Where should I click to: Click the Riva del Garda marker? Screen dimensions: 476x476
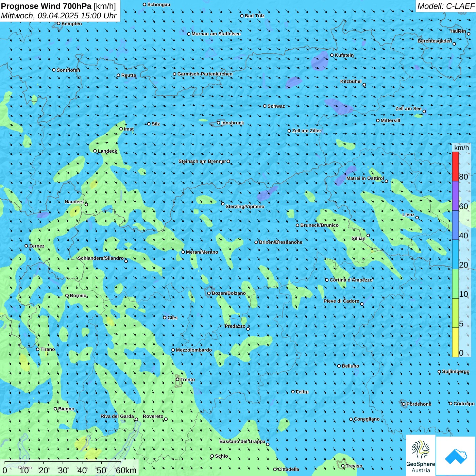click(136, 419)
